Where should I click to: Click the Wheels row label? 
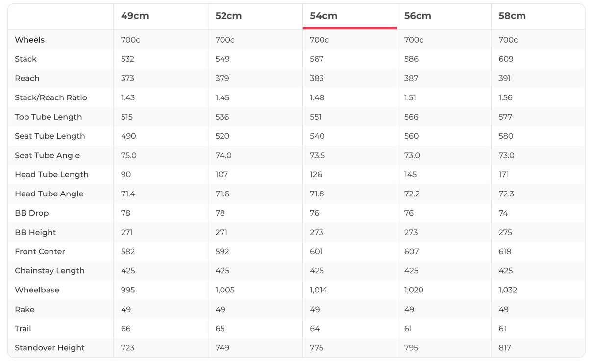[x=29, y=40]
